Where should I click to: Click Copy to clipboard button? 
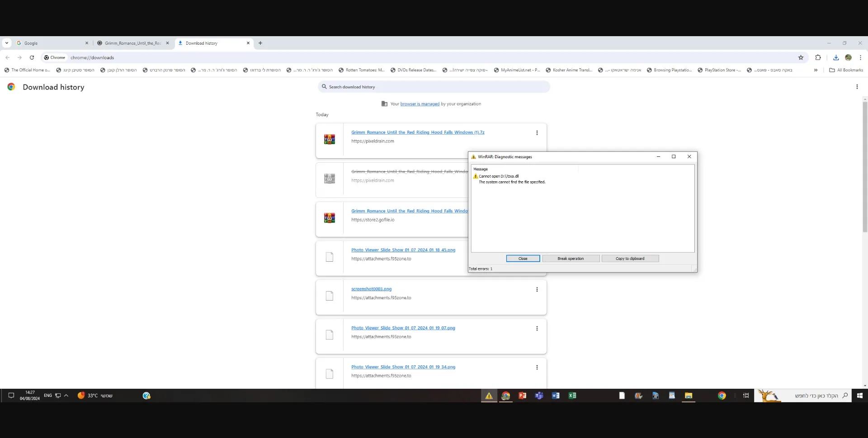(630, 259)
